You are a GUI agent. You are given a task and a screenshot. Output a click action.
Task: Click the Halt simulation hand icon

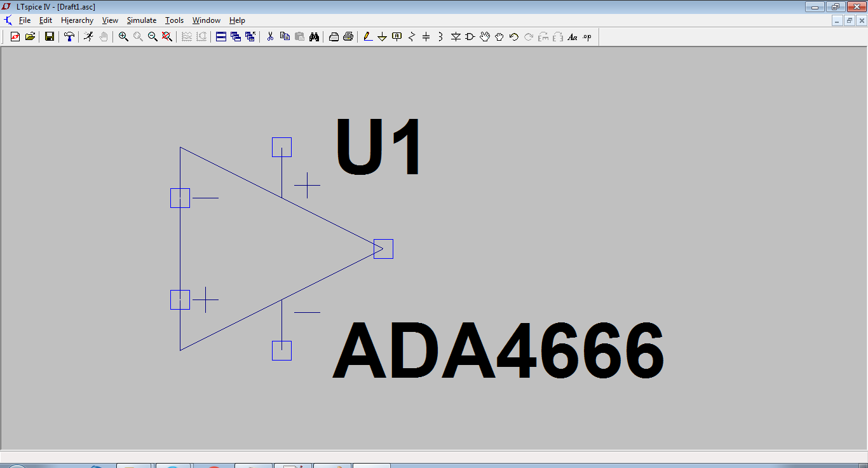pos(103,37)
